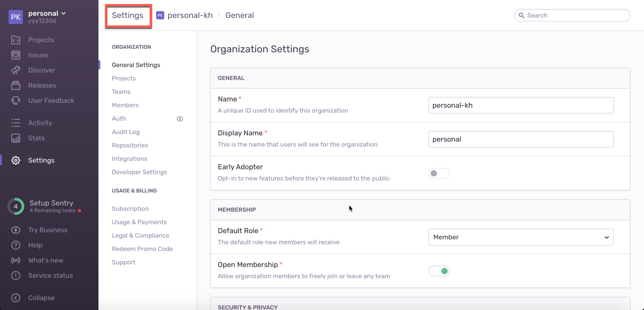Open User Feedback via its icon
The image size is (644, 310).
pos(16,101)
